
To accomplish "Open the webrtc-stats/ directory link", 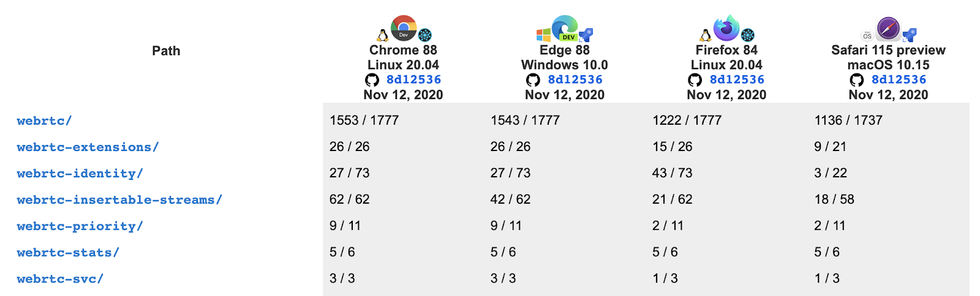I will pos(68,253).
